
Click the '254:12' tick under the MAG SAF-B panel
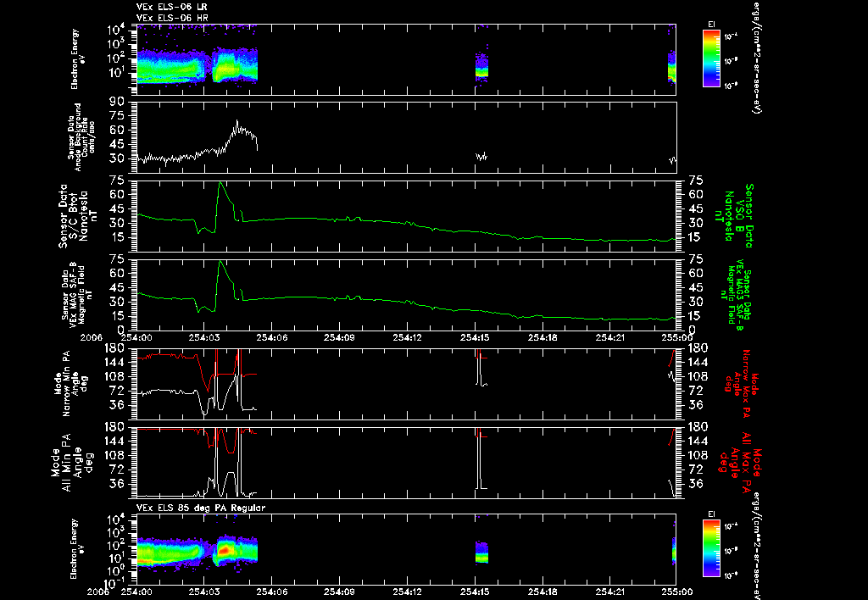coord(408,337)
